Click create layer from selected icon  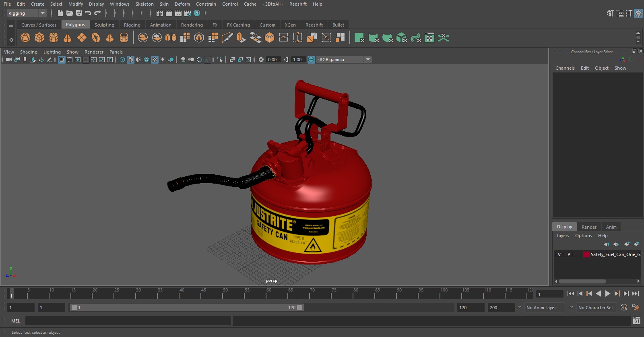pos(636,244)
